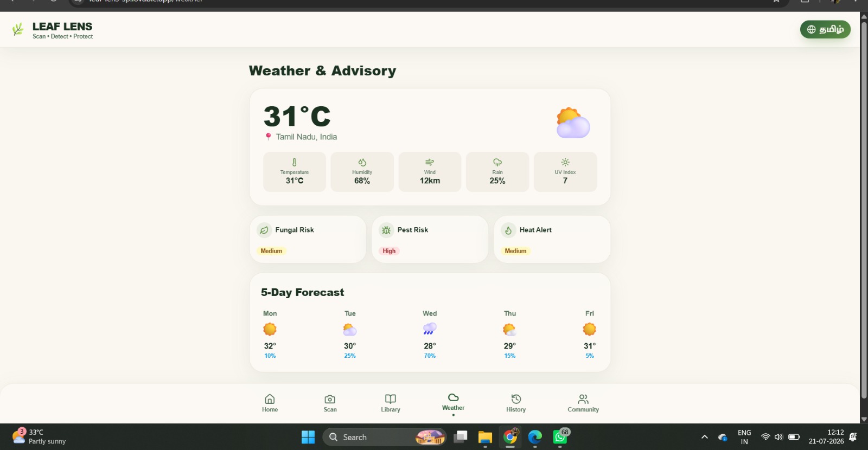
Task: Click the Leaf Lens logo icon
Action: (x=18, y=29)
